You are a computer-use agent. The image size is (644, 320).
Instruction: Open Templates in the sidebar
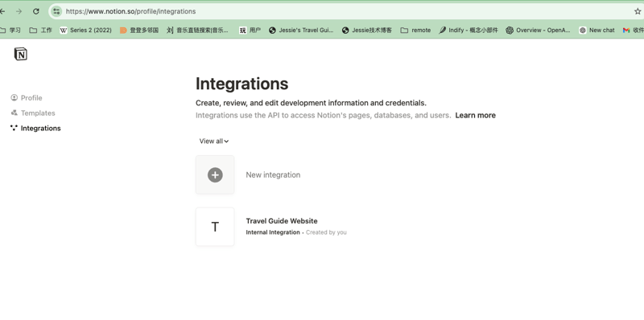pyautogui.click(x=33, y=113)
